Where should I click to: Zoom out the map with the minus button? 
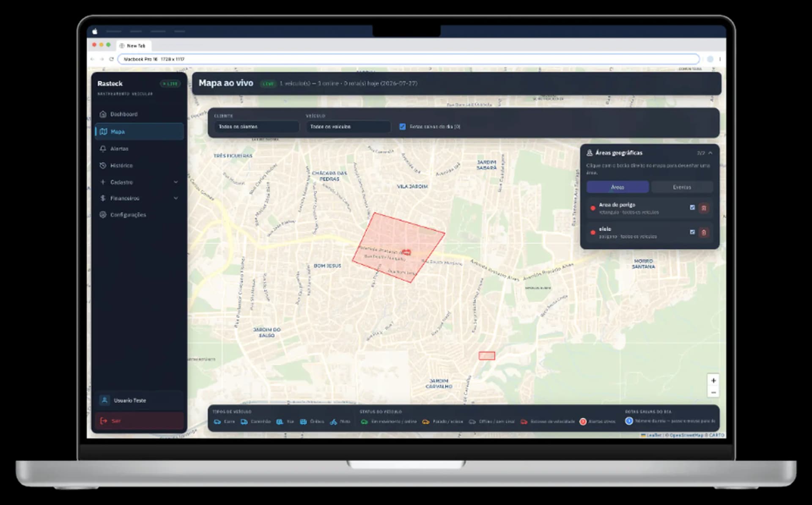[x=713, y=392]
